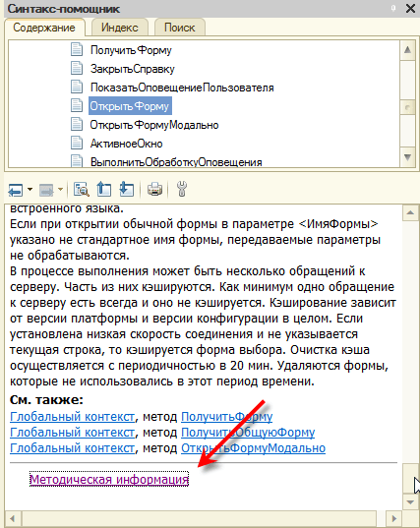Open the Forward history dropdown arrow
The image size is (420, 528).
pos(60,190)
